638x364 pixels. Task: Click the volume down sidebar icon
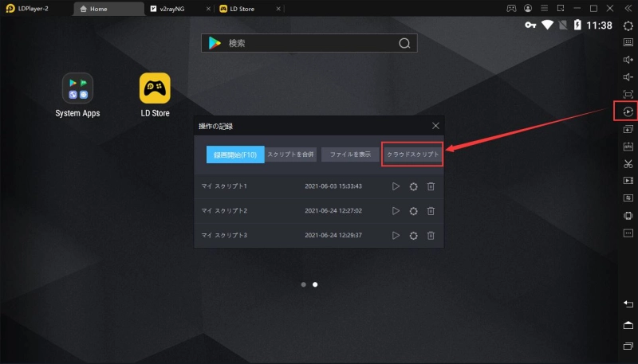point(628,77)
